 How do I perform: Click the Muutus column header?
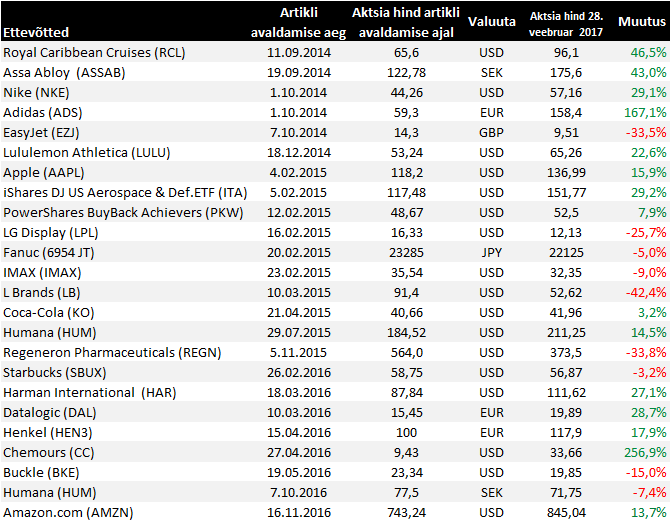642,21
